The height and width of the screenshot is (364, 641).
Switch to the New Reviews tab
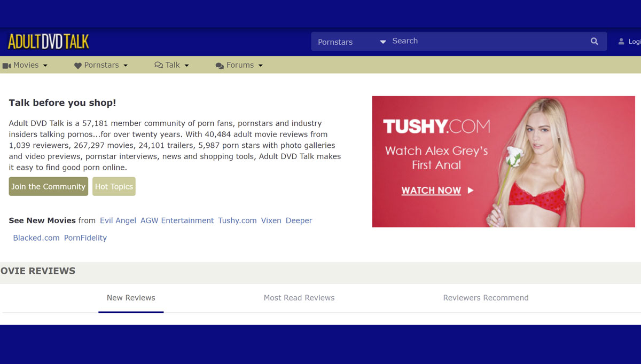131,298
